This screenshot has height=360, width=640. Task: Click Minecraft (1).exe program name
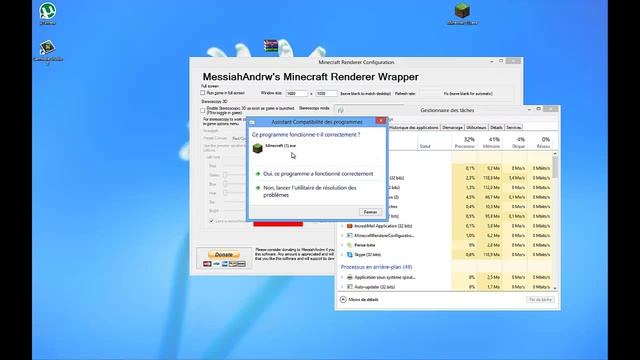pos(280,146)
